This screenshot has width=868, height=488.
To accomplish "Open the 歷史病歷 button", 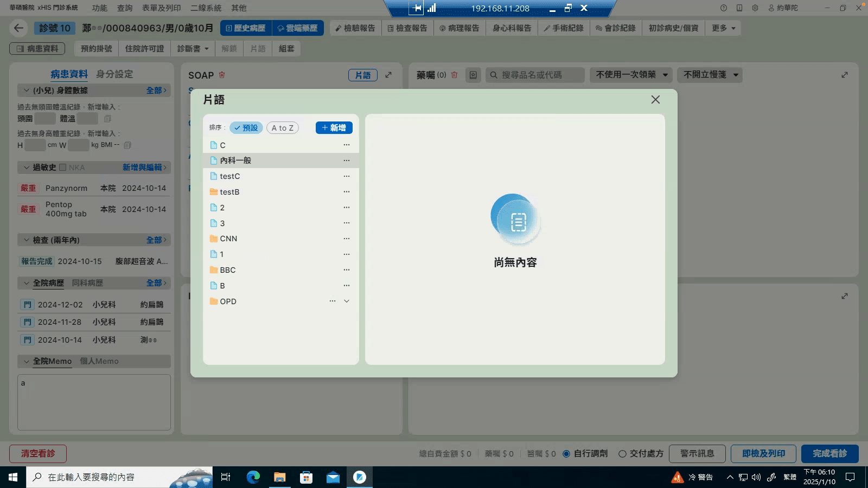I will click(246, 28).
